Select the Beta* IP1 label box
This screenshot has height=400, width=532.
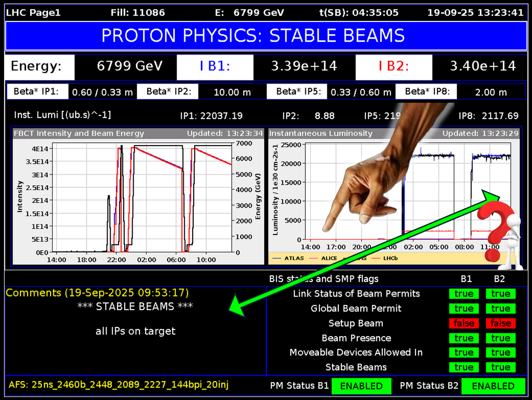[36, 91]
